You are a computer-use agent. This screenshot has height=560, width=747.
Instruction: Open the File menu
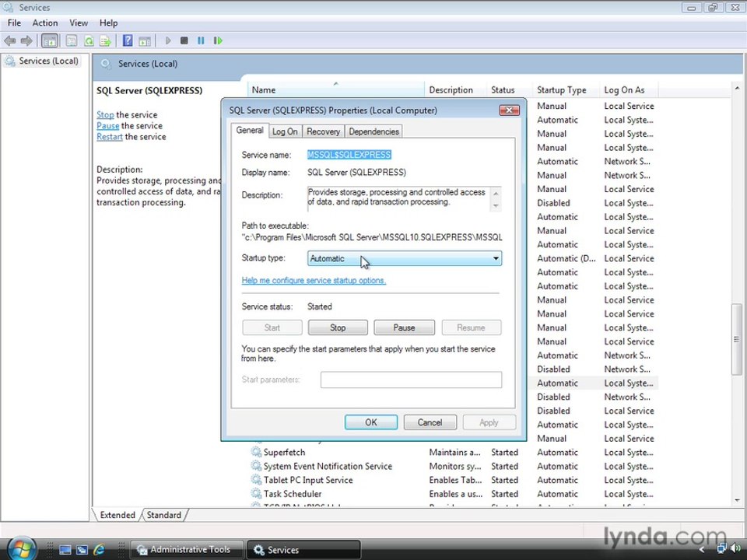pyautogui.click(x=14, y=23)
